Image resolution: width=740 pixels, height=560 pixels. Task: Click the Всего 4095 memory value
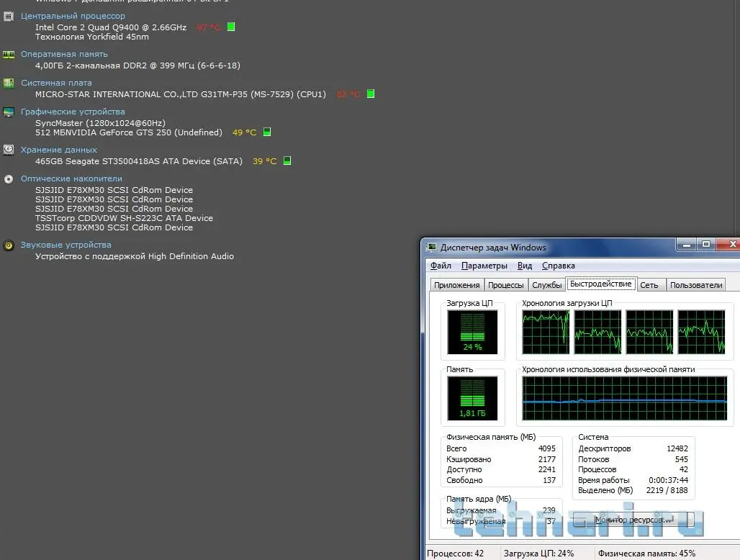[547, 448]
